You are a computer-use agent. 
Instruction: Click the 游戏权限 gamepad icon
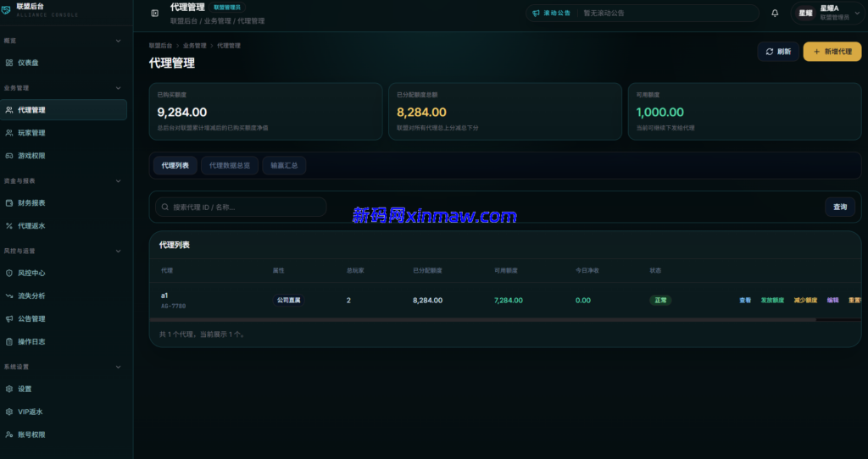8,156
